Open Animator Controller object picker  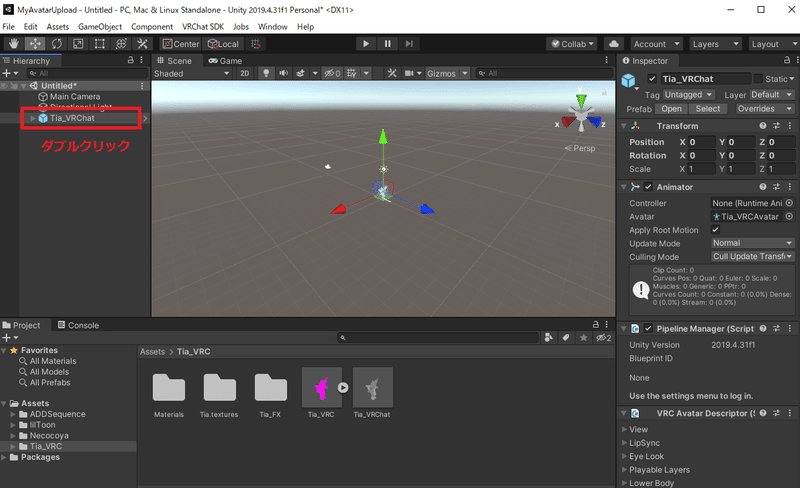point(789,203)
